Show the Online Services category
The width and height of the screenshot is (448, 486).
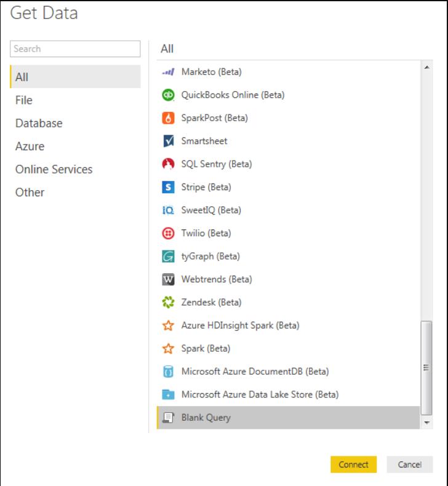tap(54, 169)
